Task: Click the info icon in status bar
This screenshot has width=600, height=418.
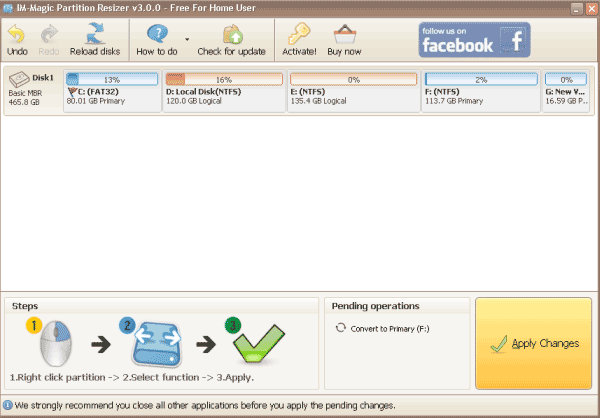Action: pos(7,405)
